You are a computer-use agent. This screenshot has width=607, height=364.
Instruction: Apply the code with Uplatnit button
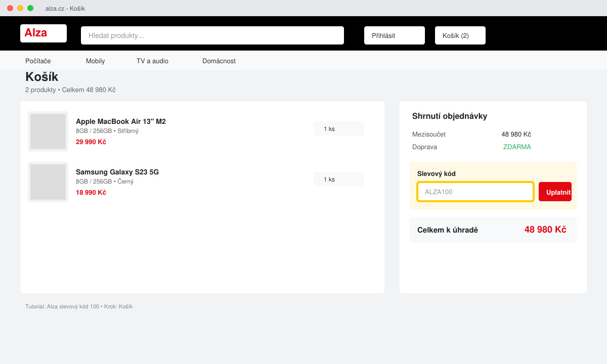(555, 192)
